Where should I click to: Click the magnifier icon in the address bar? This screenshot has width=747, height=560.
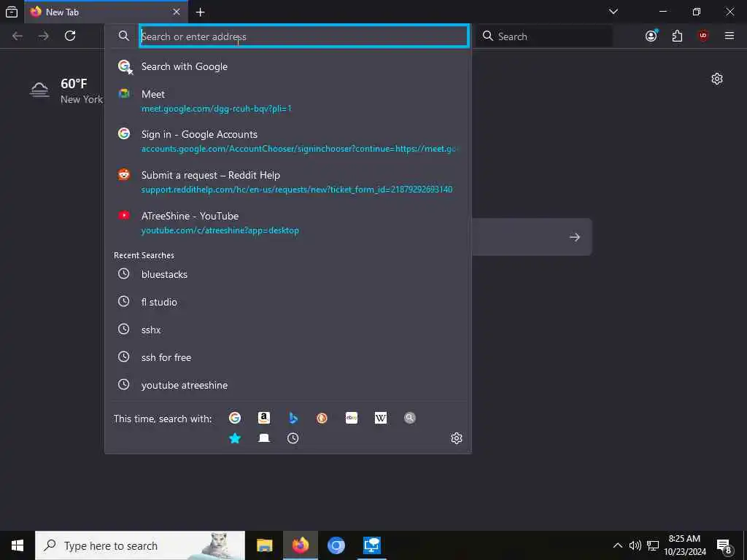pyautogui.click(x=123, y=36)
